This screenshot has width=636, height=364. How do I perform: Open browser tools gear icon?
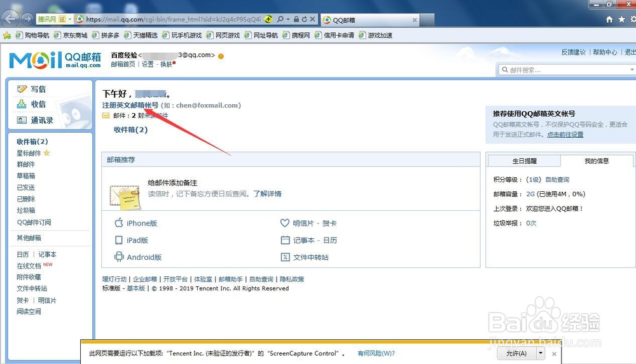click(x=633, y=20)
